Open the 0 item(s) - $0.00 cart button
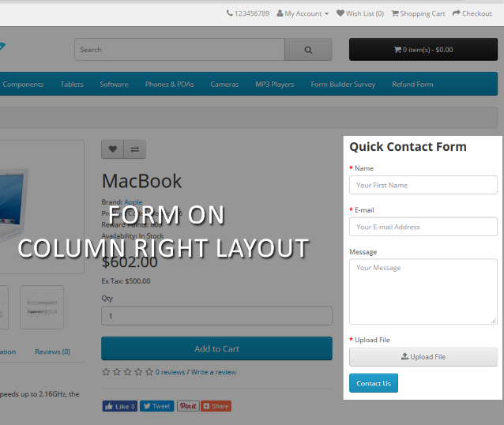 [x=423, y=50]
